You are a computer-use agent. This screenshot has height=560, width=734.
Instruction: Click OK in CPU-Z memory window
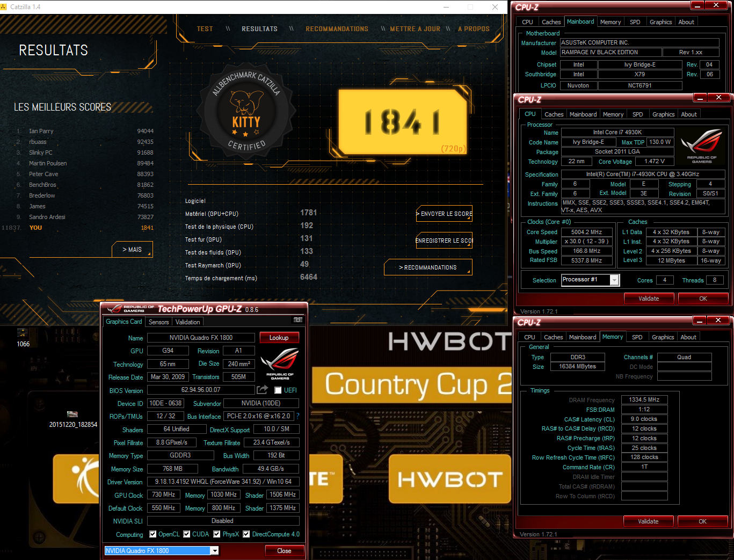pos(702,521)
